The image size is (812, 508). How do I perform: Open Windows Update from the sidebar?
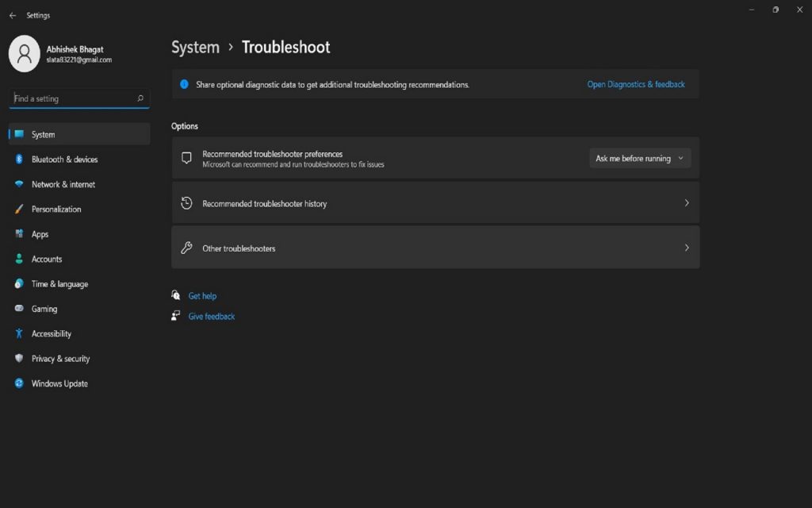coord(18,383)
